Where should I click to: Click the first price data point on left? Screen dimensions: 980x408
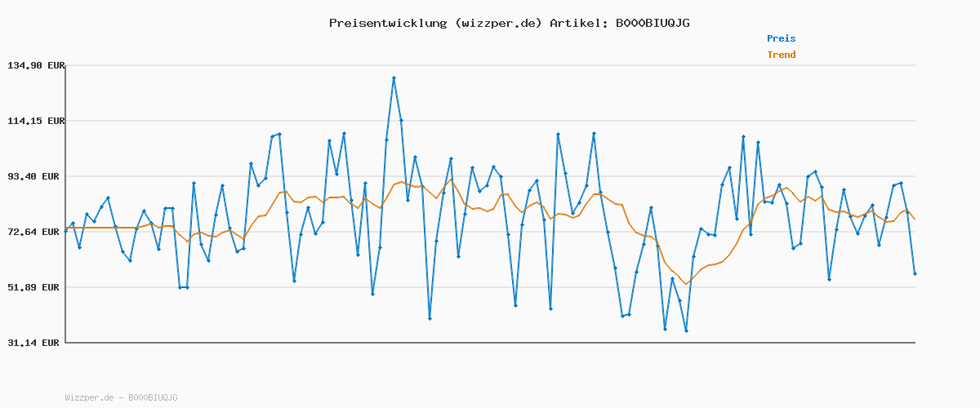(x=65, y=231)
